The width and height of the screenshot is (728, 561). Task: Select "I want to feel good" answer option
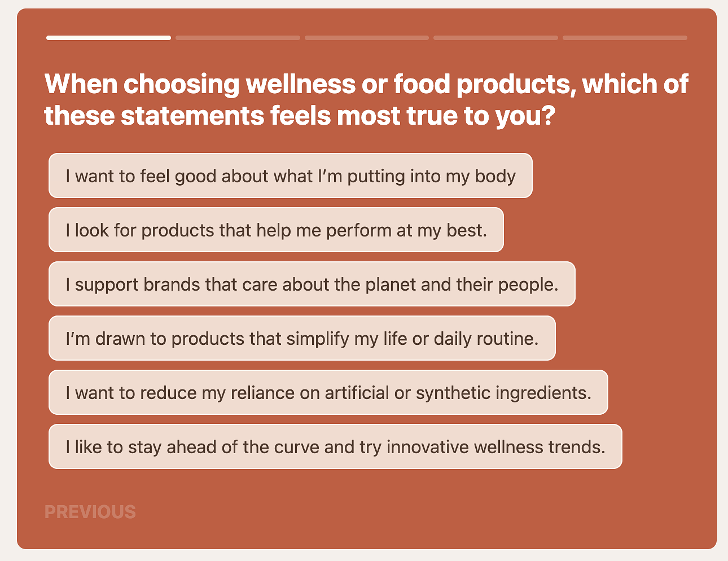(x=291, y=176)
